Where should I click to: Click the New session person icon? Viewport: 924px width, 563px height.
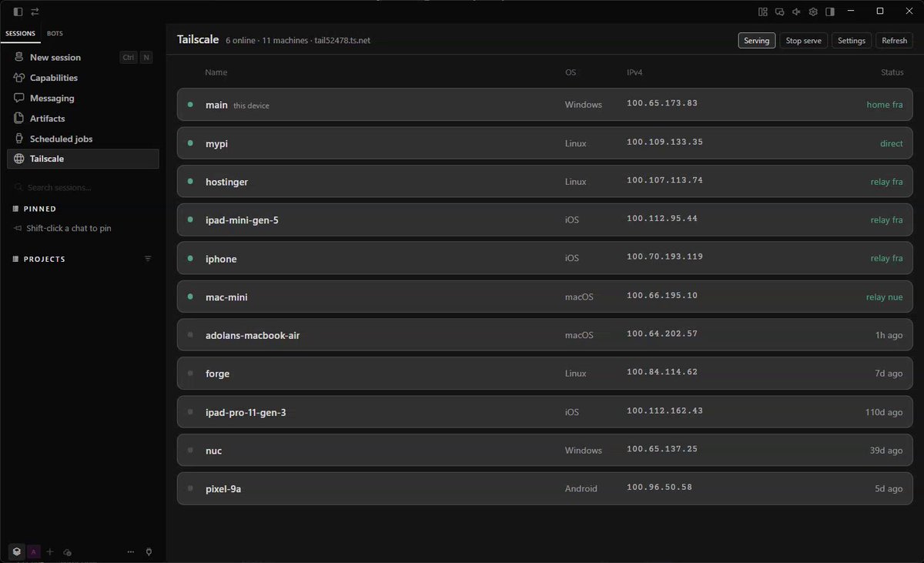19,57
